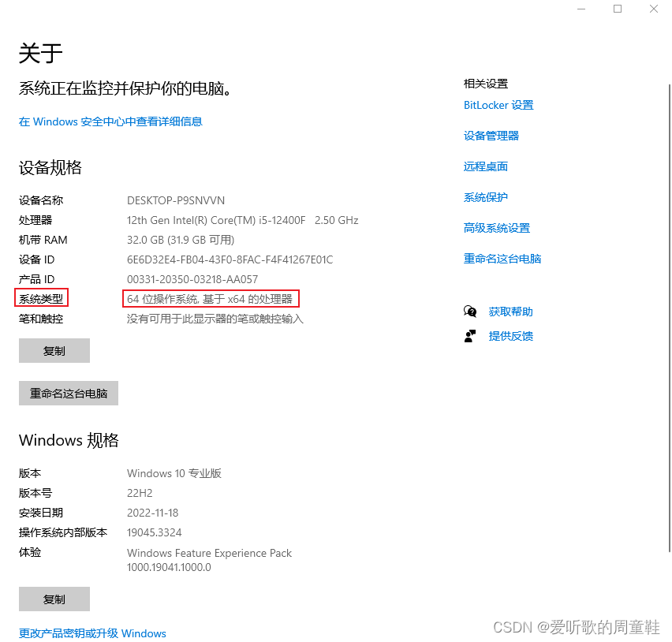Click the 处理器 label
Image resolution: width=672 pixels, height=642 pixels.
[35, 220]
